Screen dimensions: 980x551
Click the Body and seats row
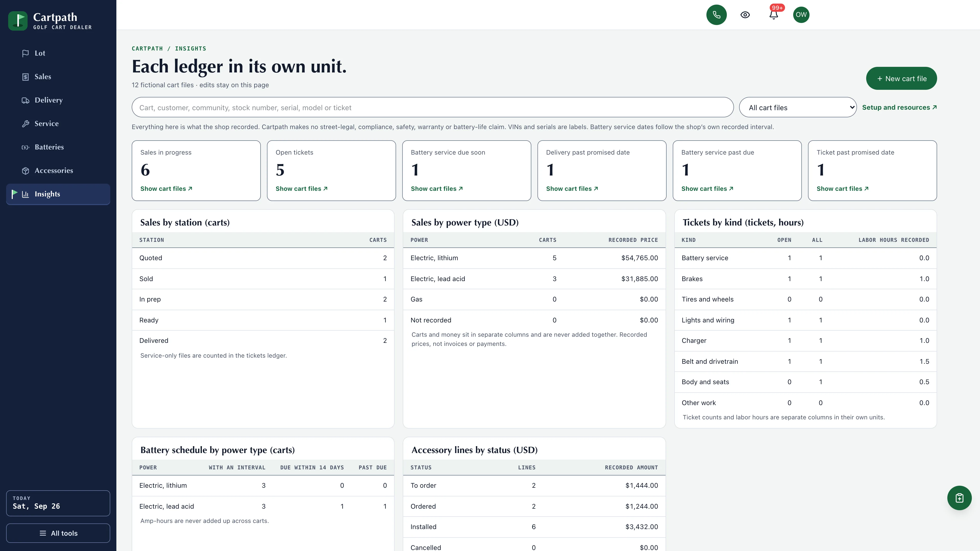pos(805,382)
